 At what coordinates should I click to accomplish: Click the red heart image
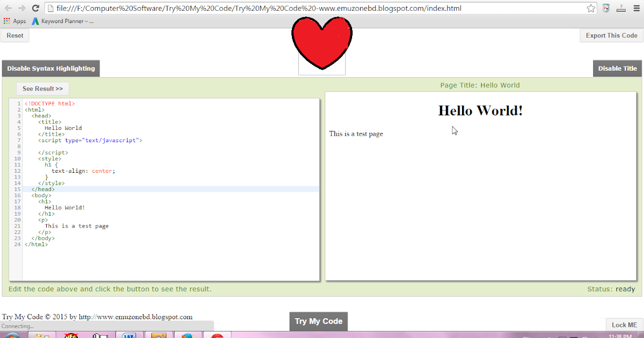[322, 43]
